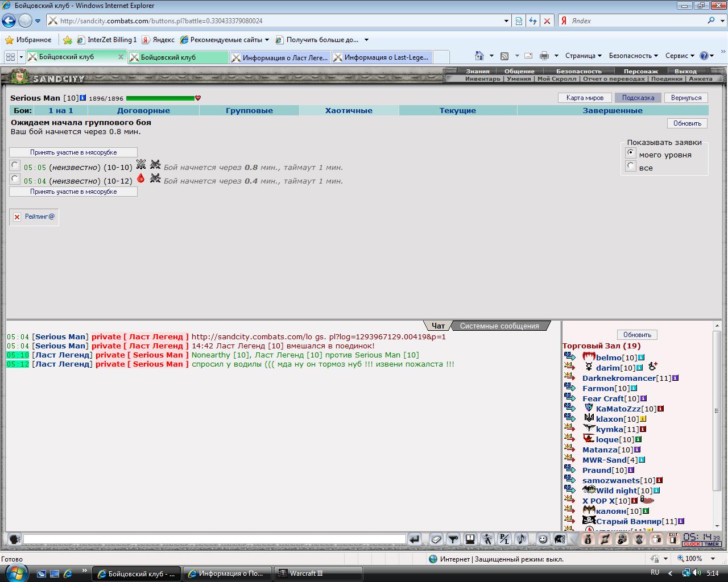
Task: Click private message arrow icon for Matanza
Action: pos(570,448)
